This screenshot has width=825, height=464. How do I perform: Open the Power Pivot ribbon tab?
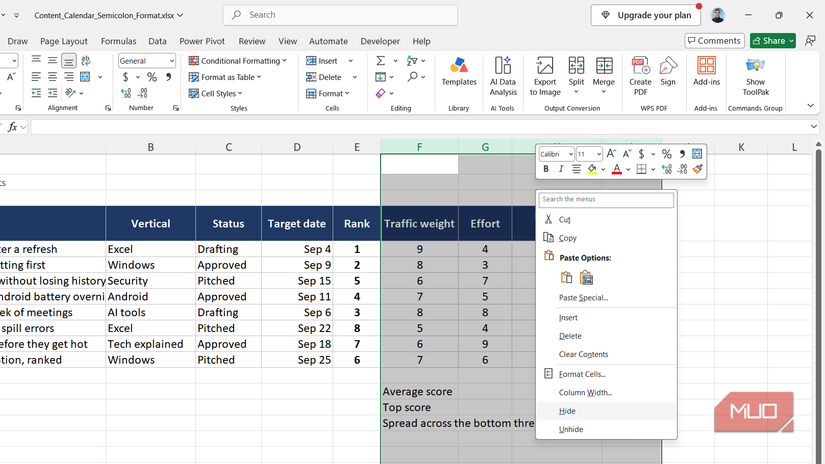[202, 41]
